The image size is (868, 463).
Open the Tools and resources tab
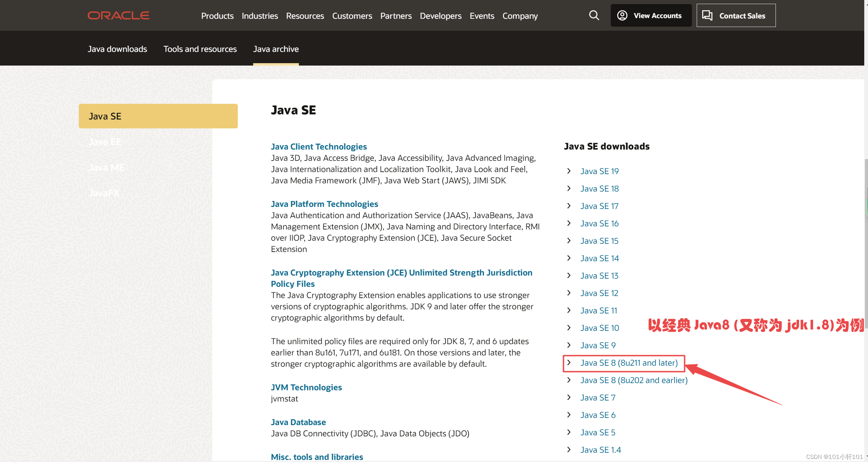tap(200, 49)
